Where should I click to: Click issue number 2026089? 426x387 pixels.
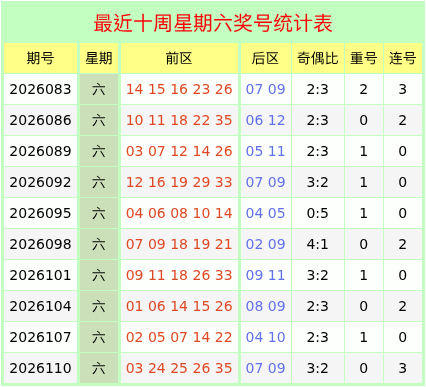[40, 151]
